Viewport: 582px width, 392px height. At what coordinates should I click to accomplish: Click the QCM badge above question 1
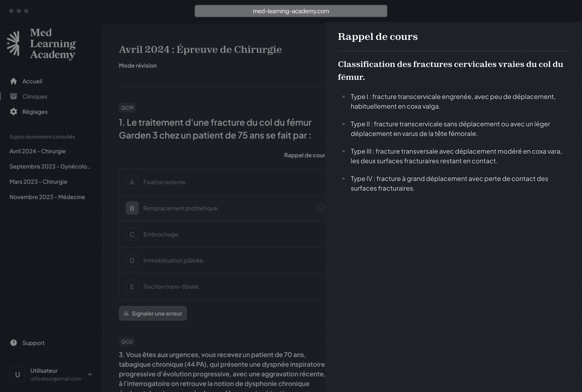[x=127, y=107]
